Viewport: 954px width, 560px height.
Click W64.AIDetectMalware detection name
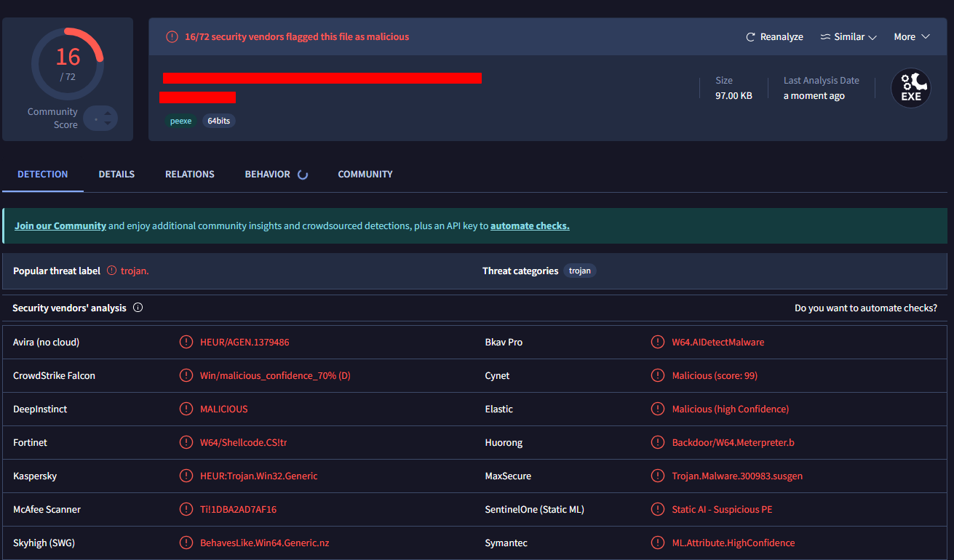pyautogui.click(x=718, y=342)
